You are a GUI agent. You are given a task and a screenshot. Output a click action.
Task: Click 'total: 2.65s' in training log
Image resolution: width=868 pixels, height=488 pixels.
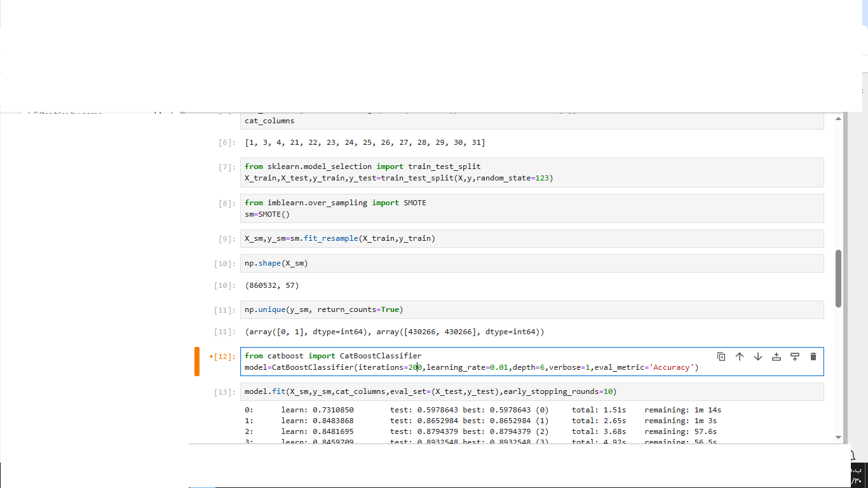coord(599,421)
